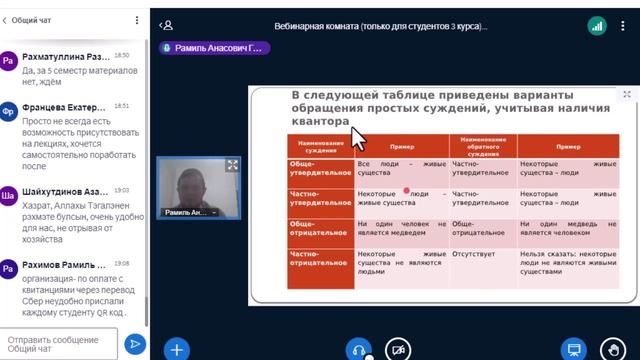
Task: Raise hand with the hand button
Action: (613, 349)
